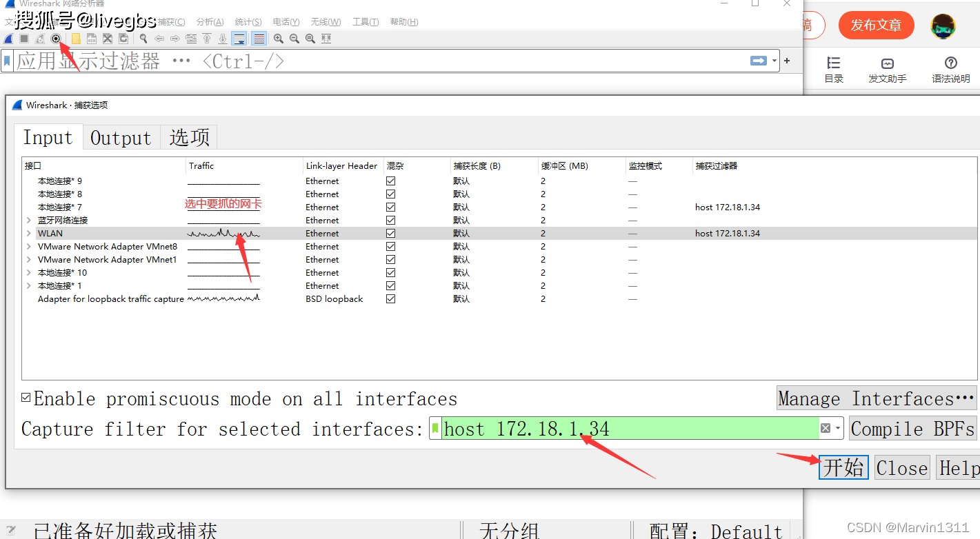Screen dimensions: 980x539
Task: Click the close capture file X icon
Action: [x=108, y=39]
